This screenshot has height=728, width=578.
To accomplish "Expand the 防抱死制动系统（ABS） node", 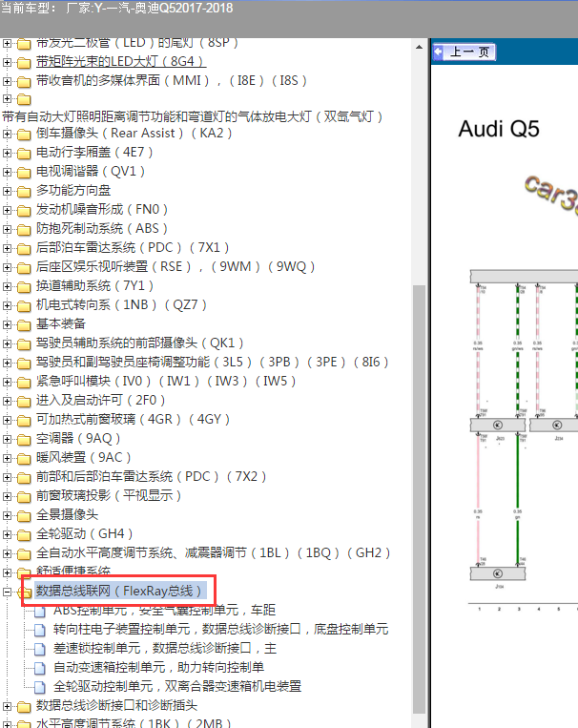I will pos(7,229).
